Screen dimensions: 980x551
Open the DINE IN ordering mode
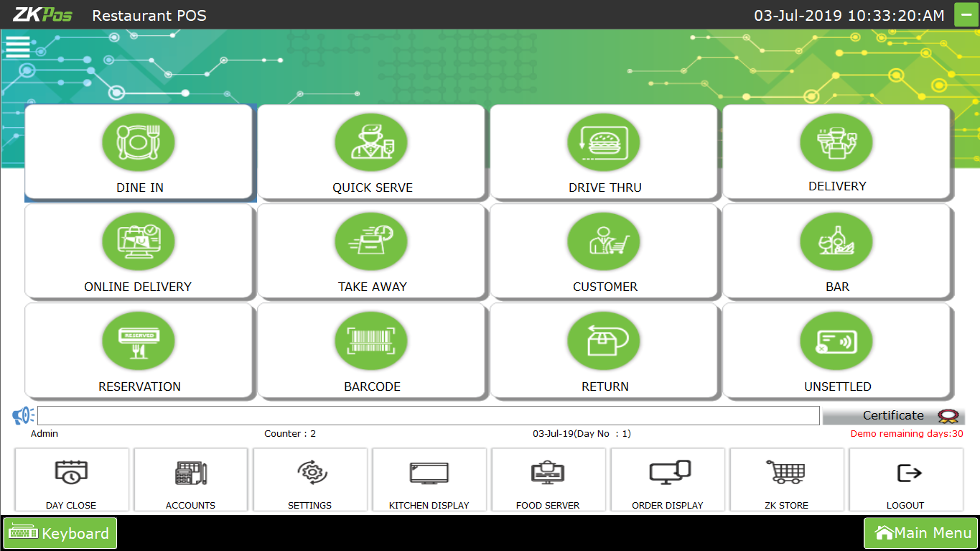139,152
